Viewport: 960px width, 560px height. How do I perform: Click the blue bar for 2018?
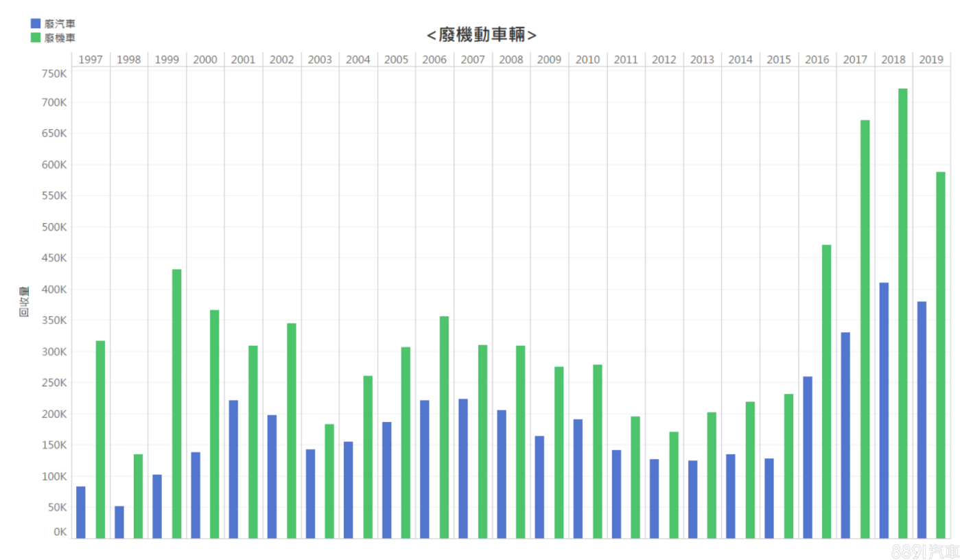click(x=884, y=410)
